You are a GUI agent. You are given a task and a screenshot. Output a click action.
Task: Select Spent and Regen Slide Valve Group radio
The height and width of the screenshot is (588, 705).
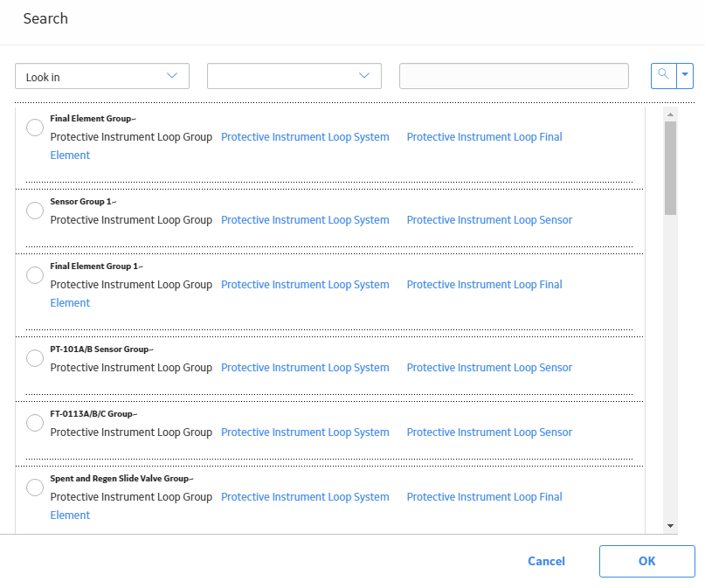point(35,488)
